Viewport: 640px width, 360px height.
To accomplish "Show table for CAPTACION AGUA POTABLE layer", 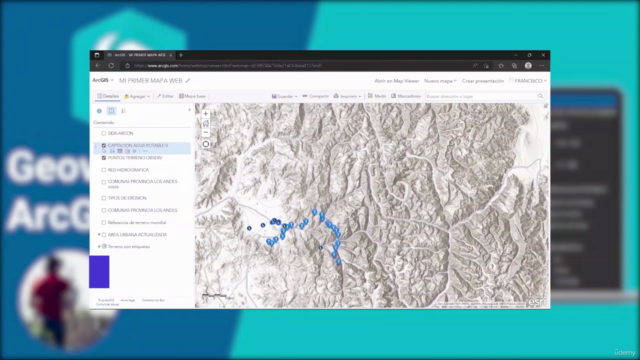I will point(120,151).
